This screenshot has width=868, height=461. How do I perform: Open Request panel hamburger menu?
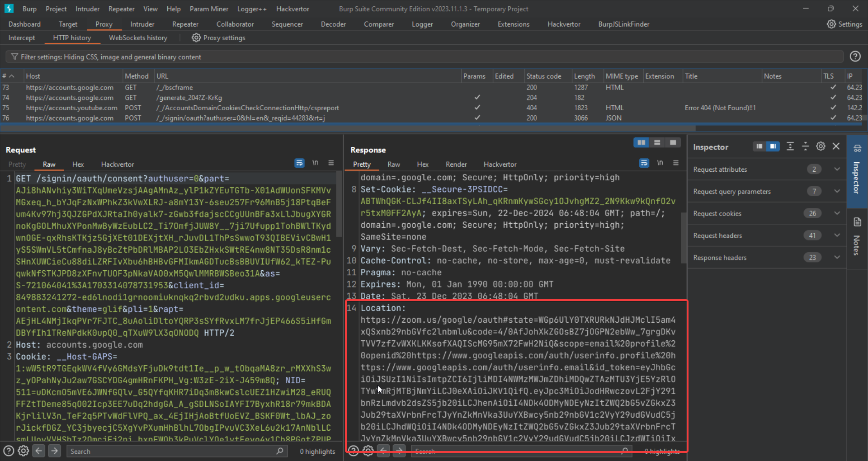tap(331, 163)
